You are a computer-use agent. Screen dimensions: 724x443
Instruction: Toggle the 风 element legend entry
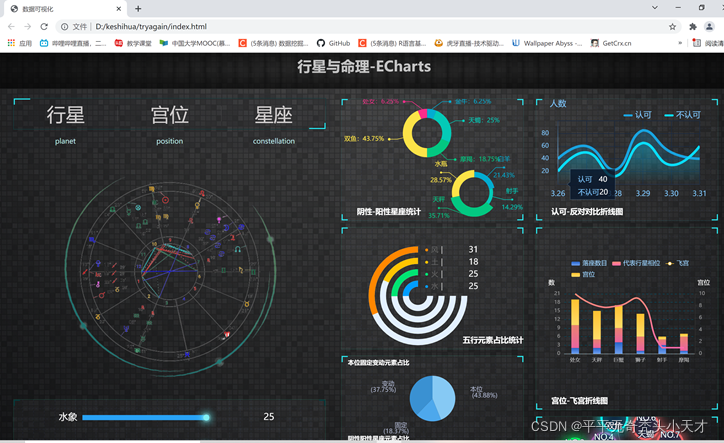coord(433,250)
